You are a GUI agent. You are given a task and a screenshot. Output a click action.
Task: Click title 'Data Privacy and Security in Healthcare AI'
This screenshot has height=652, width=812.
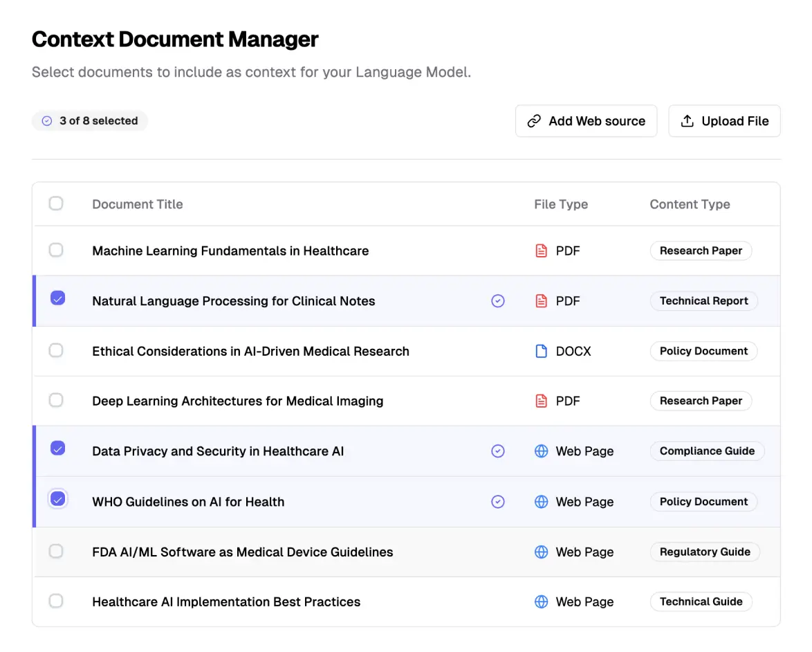click(218, 451)
